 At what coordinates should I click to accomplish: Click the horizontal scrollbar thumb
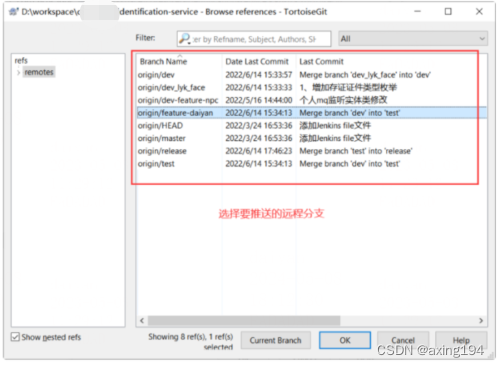(244, 321)
